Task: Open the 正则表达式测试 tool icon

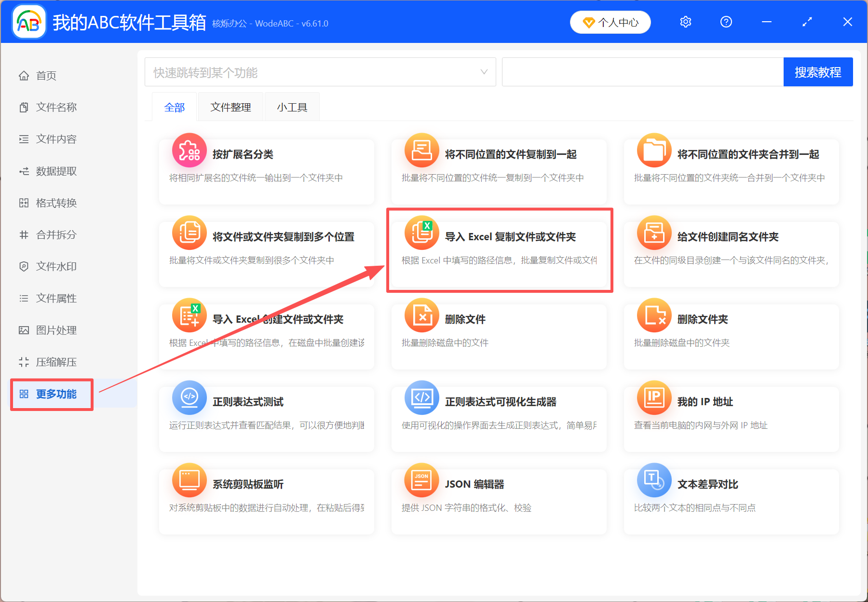Action: tap(189, 397)
